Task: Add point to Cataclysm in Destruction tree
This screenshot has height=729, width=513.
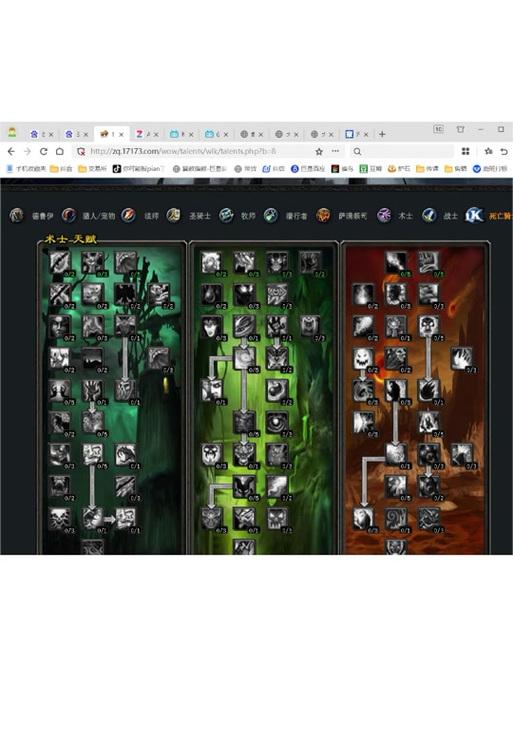Action: pyautogui.click(x=428, y=295)
